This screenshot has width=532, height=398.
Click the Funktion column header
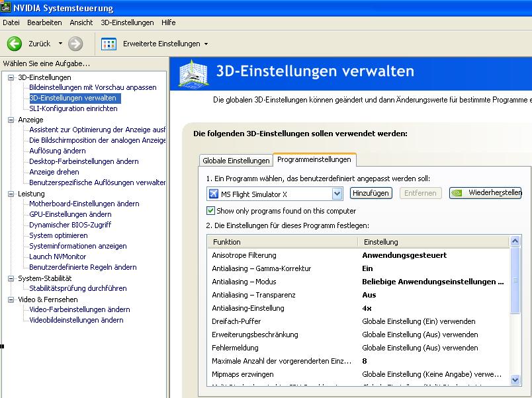283,242
